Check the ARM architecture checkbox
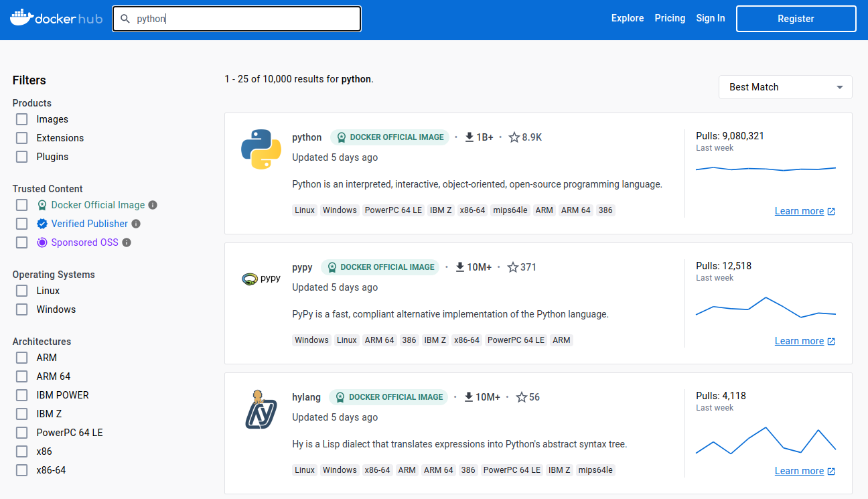The height and width of the screenshot is (499, 868). pyautogui.click(x=22, y=358)
